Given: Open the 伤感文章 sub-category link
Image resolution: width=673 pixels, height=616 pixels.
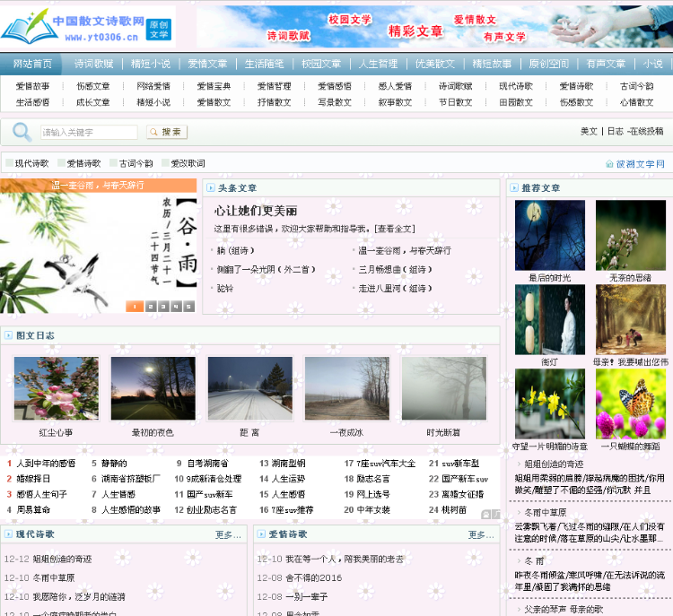Looking at the screenshot, I should [93, 86].
